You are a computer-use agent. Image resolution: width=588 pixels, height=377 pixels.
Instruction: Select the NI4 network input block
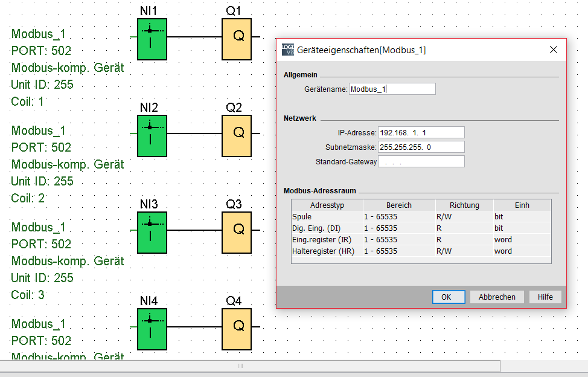[152, 329]
